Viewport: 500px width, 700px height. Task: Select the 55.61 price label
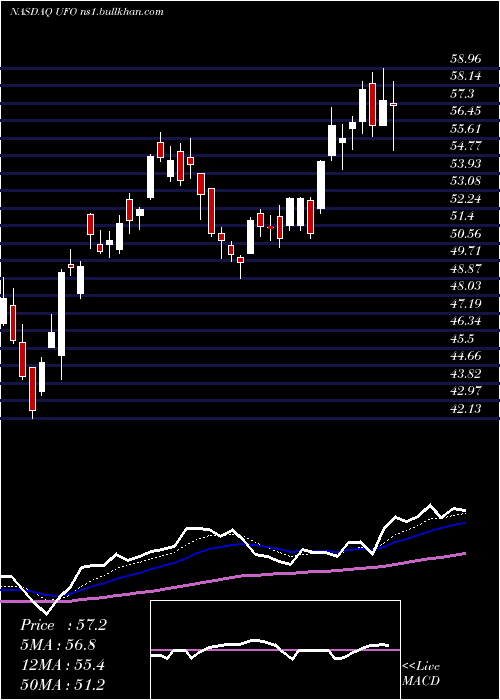point(465,129)
